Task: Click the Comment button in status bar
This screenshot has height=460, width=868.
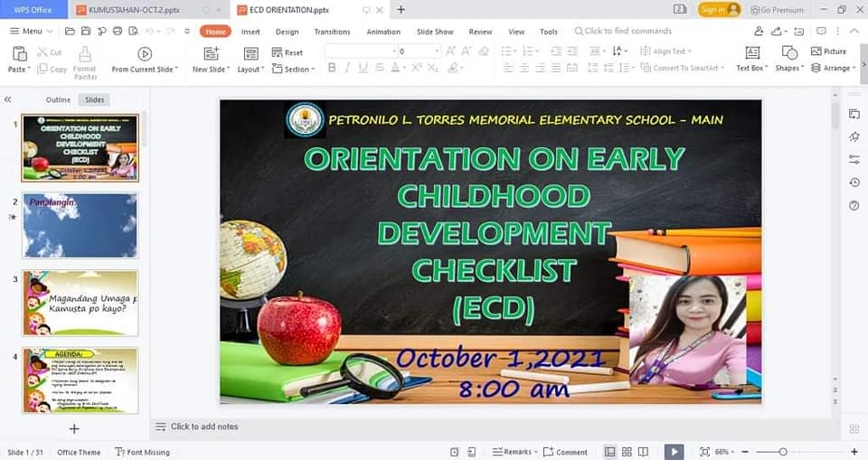Action: coord(565,452)
